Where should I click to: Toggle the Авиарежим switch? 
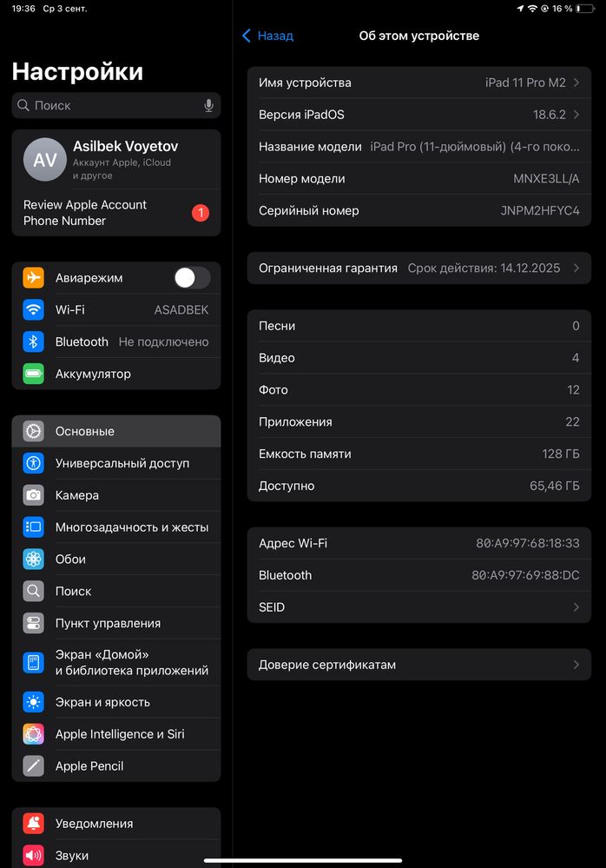(x=192, y=277)
